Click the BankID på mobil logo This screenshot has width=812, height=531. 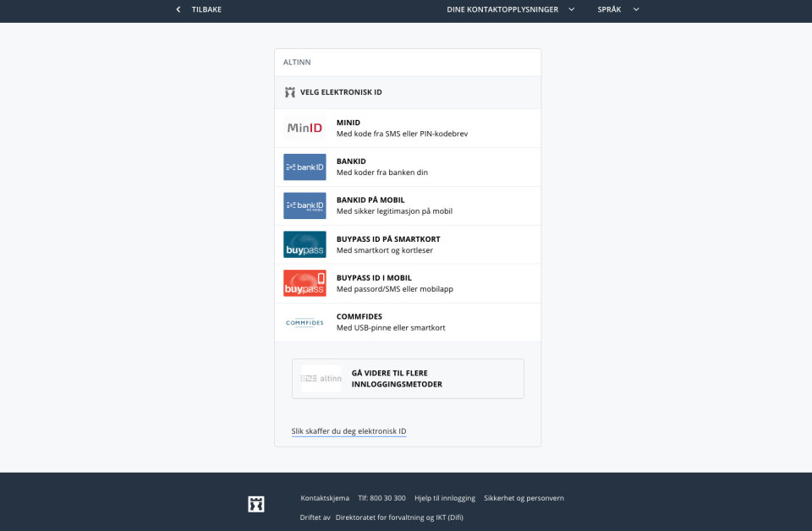(x=304, y=205)
